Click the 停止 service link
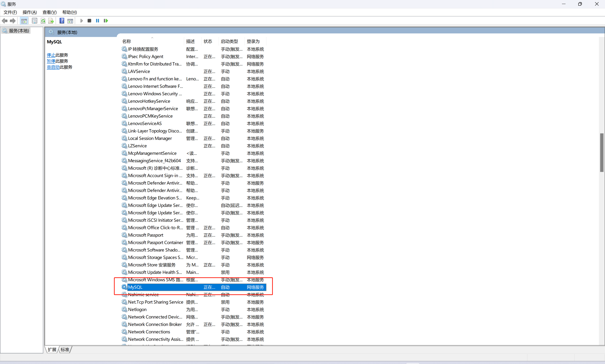605x364 pixels. pyautogui.click(x=51, y=55)
